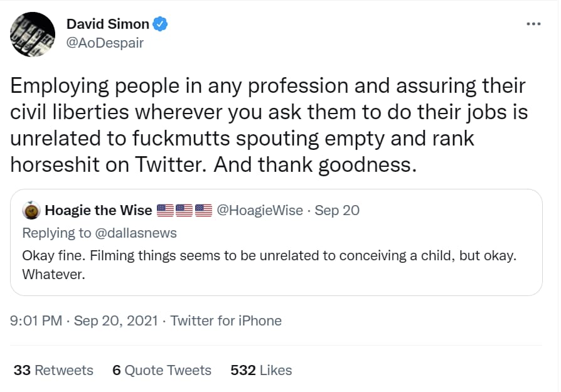Click the first American flag emoji
This screenshot has height=392, width=561.
point(165,210)
